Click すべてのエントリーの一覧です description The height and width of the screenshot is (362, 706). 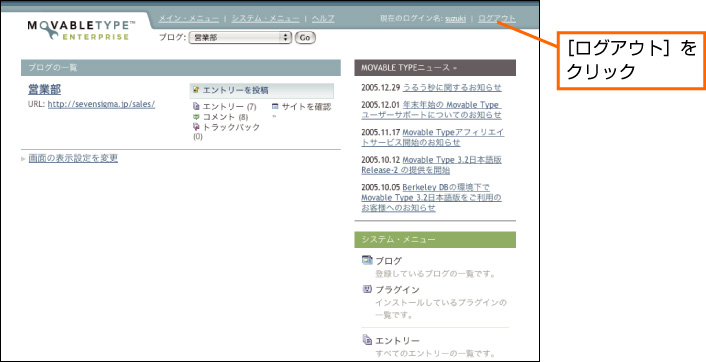point(435,353)
